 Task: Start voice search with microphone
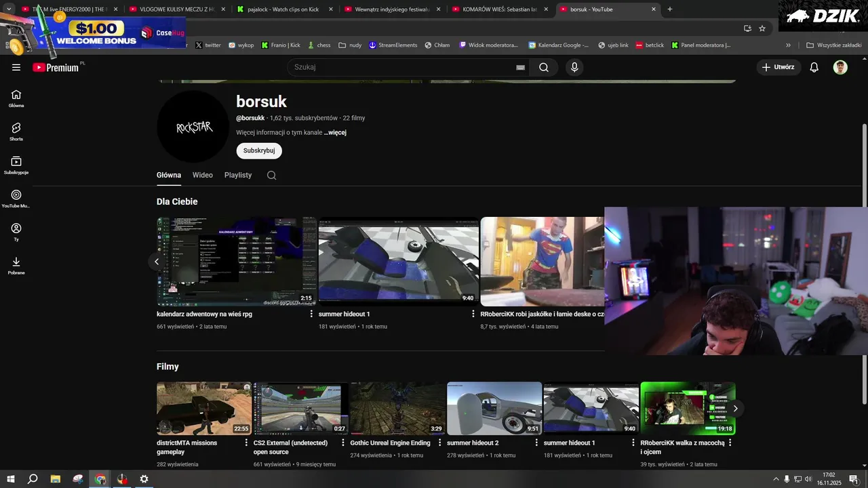(574, 67)
